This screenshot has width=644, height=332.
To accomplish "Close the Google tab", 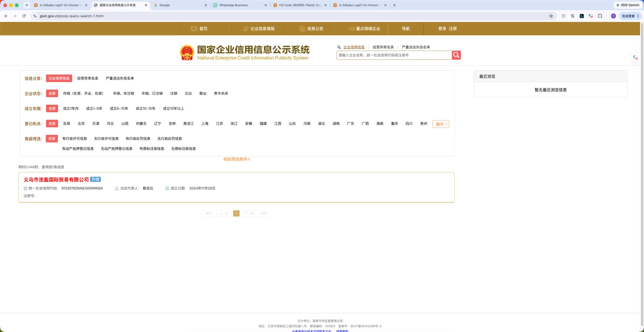I will pos(206,5).
